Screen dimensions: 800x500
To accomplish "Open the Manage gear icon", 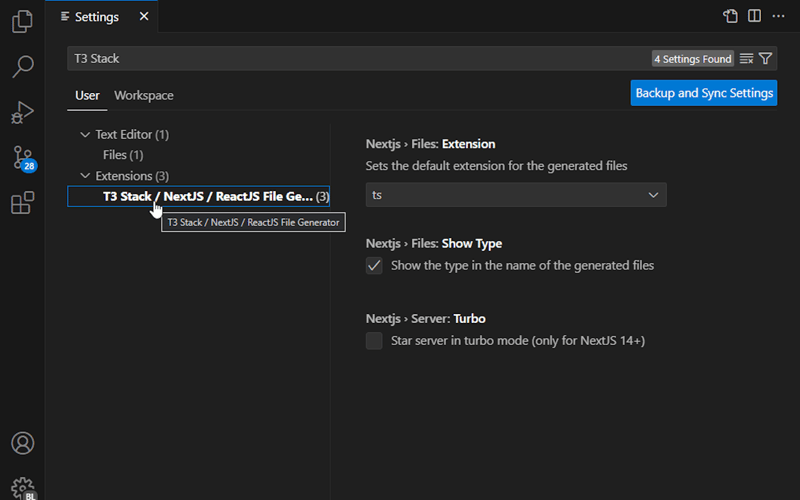I will coord(23,488).
